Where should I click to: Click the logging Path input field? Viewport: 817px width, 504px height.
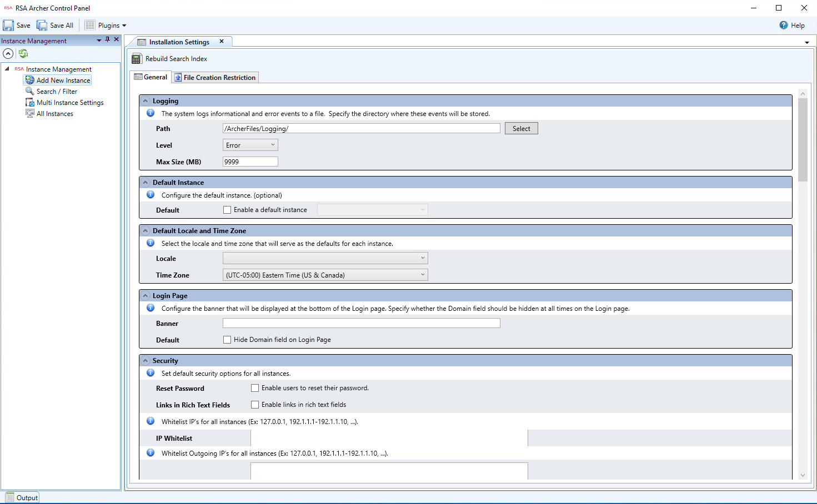[362, 128]
